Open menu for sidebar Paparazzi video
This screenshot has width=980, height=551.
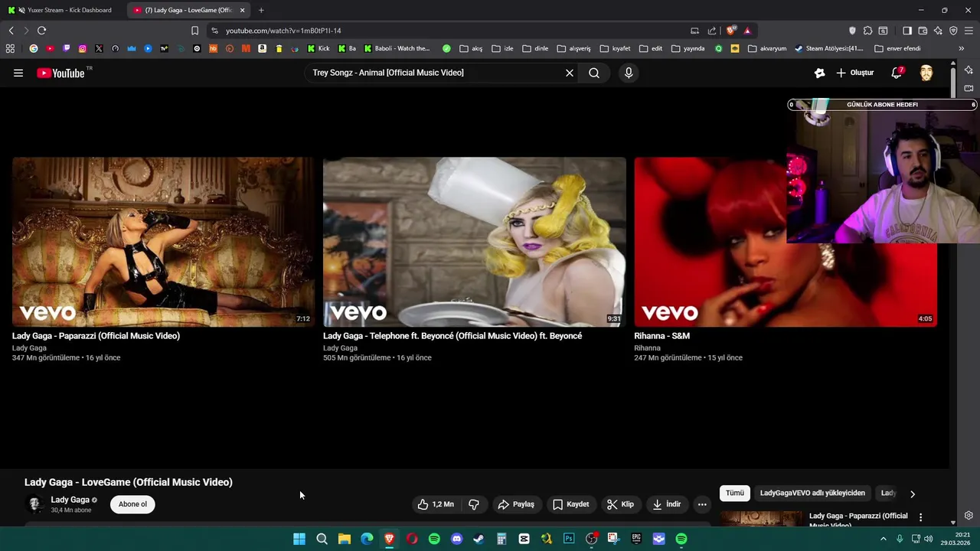[920, 517]
